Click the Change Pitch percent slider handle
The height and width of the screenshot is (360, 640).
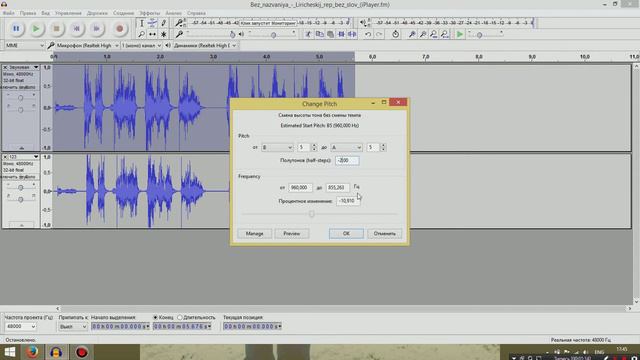(311, 214)
